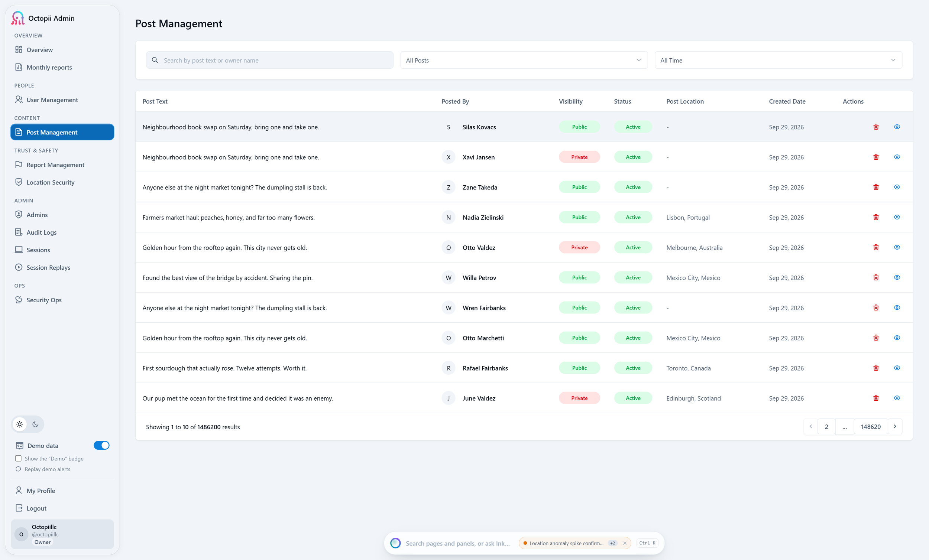Click trash icon in Wren Fairbanks row
Viewport: 929px width, 560px height.
(876, 307)
